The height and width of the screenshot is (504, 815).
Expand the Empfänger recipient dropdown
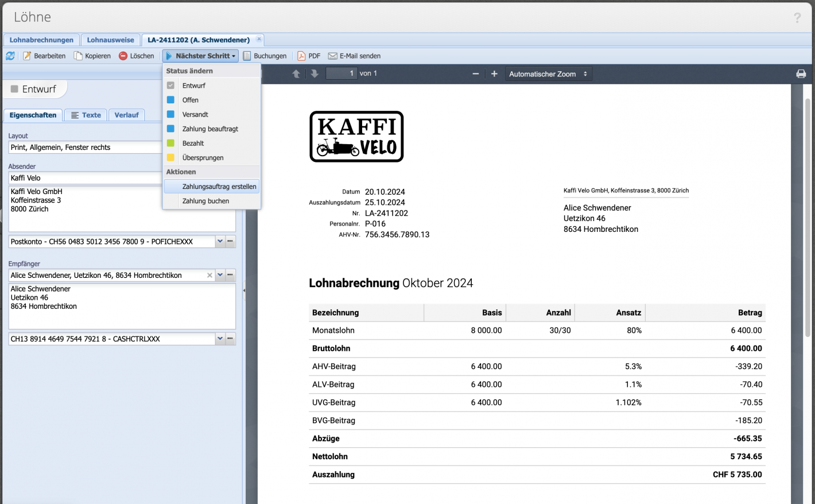(220, 275)
